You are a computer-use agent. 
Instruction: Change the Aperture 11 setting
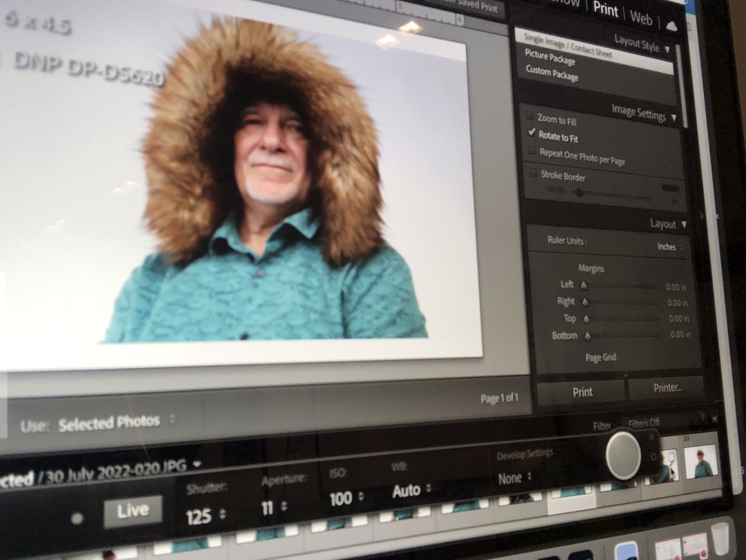273,508
